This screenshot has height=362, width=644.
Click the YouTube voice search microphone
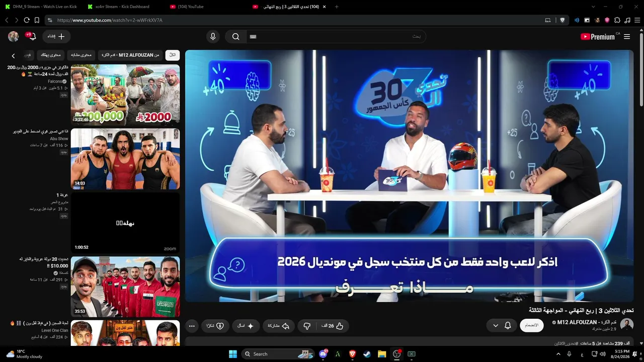tap(213, 36)
